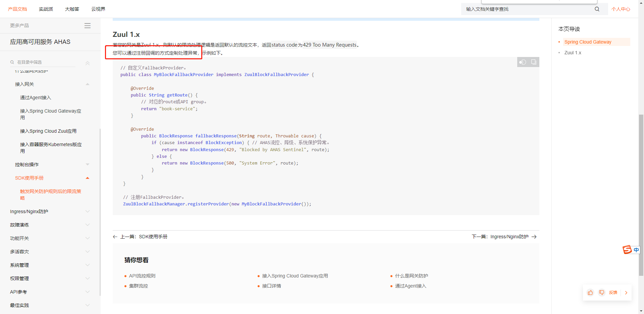Open 更多产品 menu

tap(19, 25)
